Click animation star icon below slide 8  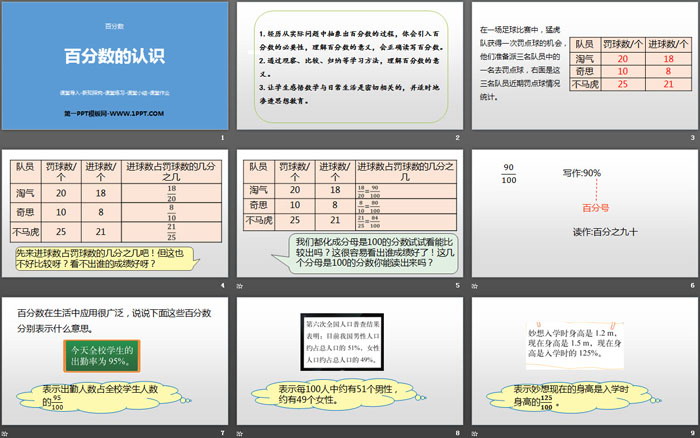point(240,434)
